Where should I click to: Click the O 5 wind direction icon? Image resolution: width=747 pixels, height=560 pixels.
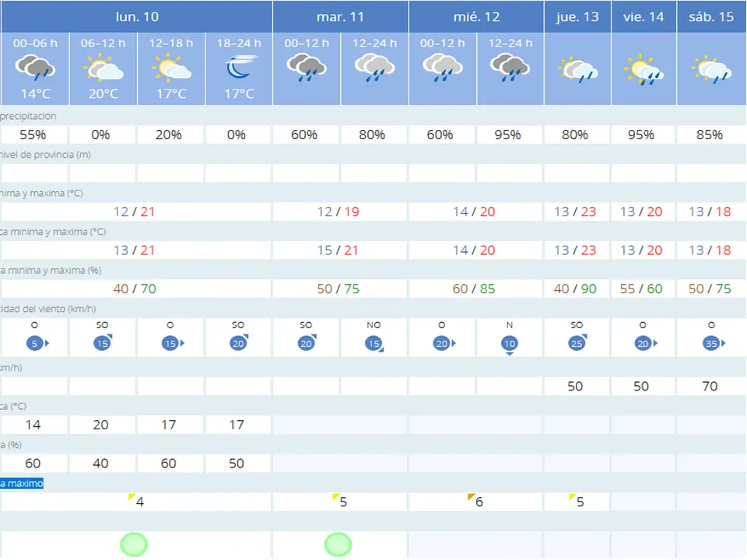coord(37,343)
